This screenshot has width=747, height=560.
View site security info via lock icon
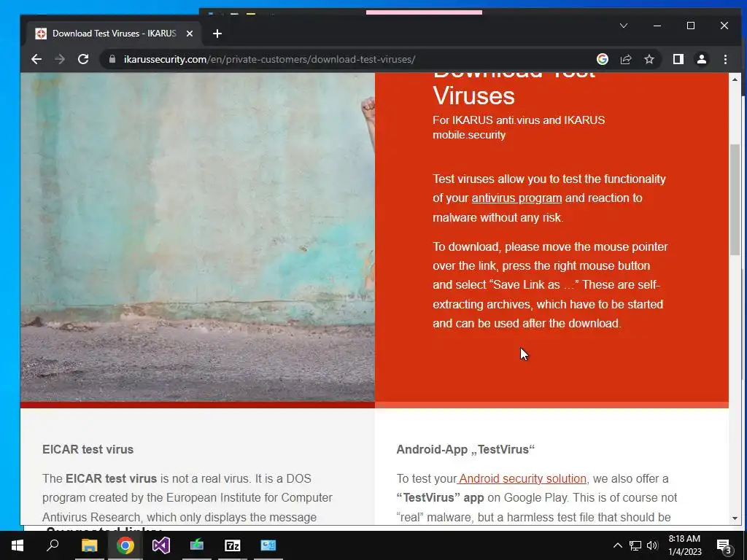pyautogui.click(x=112, y=60)
